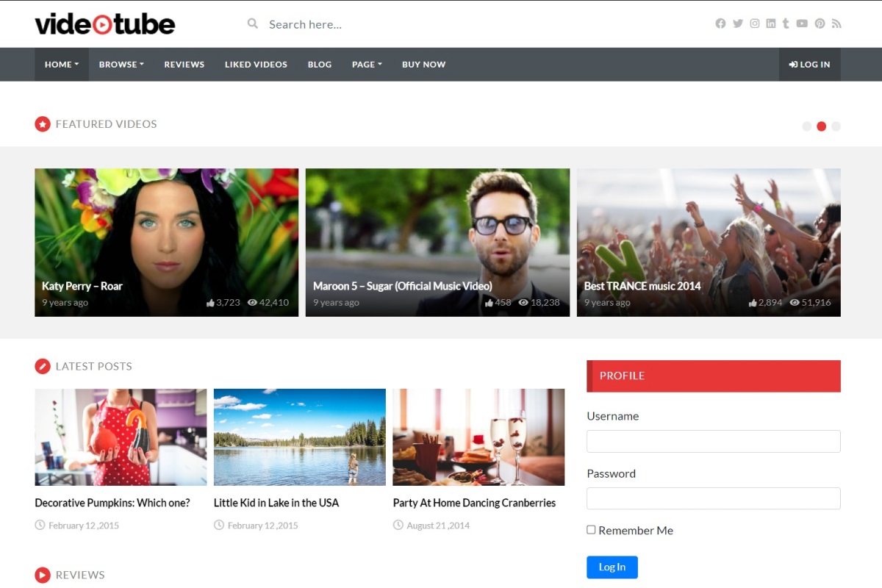882x588 pixels.
Task: Click eye views icon on Best TRANCE video
Action: click(x=795, y=303)
